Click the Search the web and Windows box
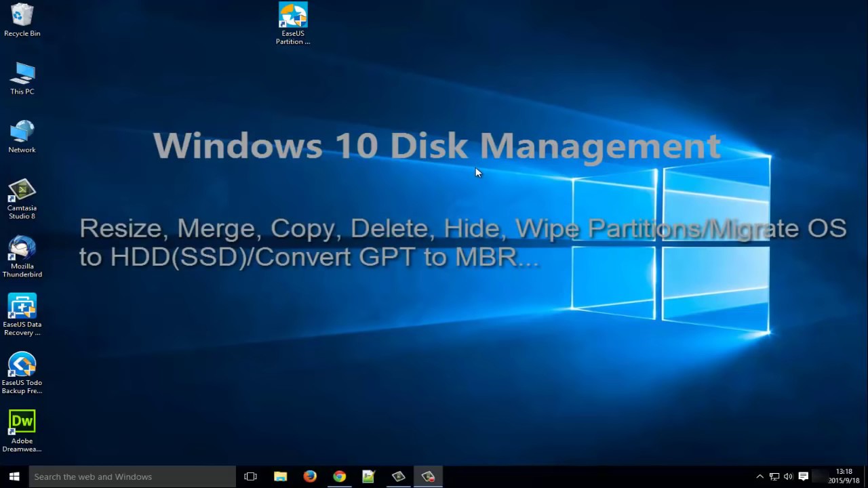The image size is (868, 488). [x=132, y=476]
